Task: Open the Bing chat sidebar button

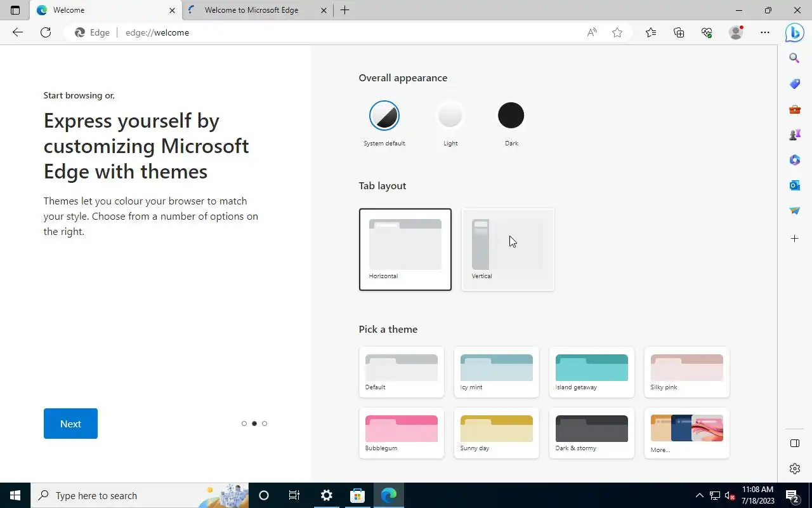Action: (794, 32)
